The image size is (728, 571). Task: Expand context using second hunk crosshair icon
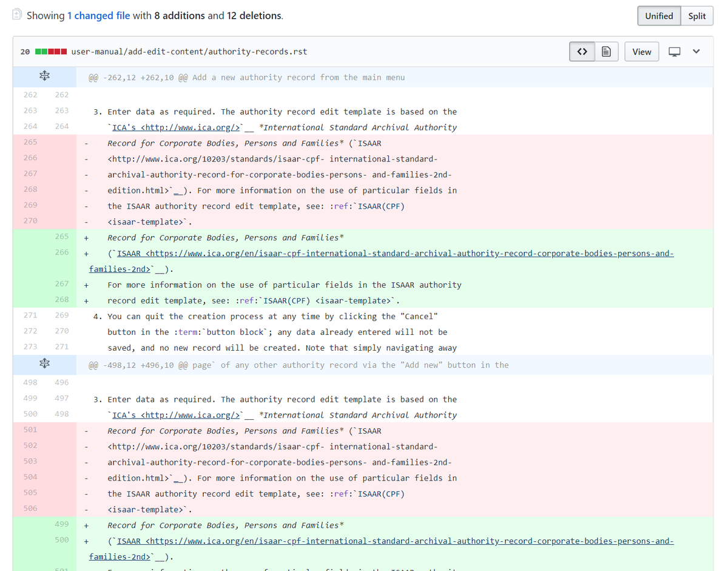click(x=44, y=363)
